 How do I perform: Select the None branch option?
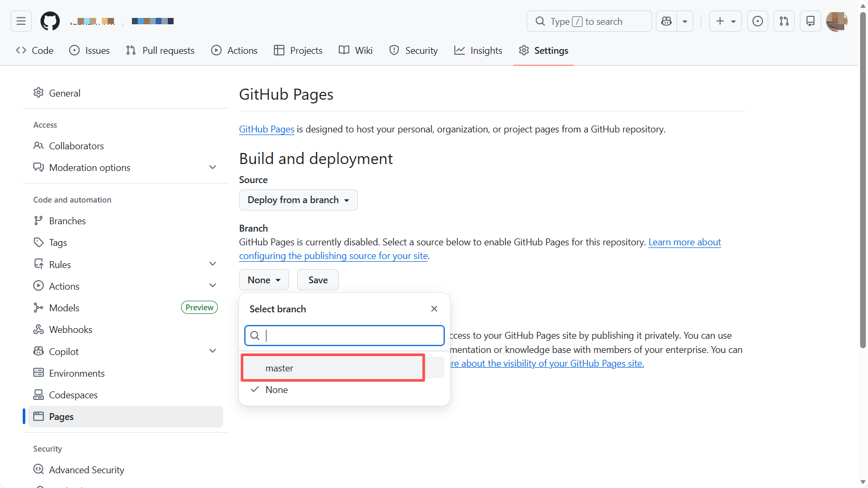(277, 390)
